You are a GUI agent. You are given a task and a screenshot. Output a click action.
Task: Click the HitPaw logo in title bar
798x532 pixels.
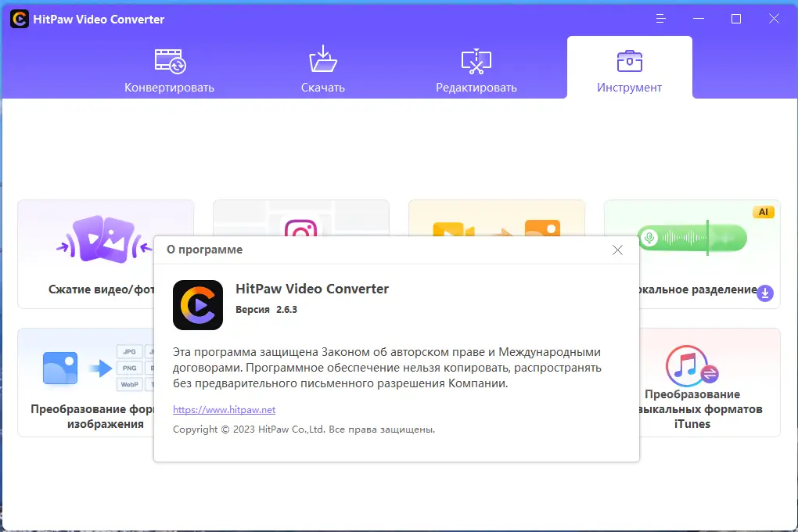pos(20,20)
